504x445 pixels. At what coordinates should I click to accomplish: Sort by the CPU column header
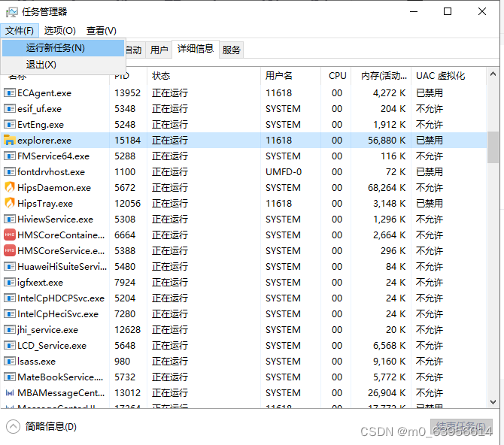tap(336, 76)
